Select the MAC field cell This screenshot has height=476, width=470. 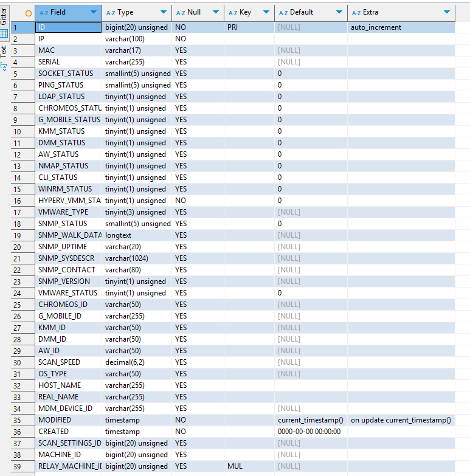pyautogui.click(x=68, y=50)
